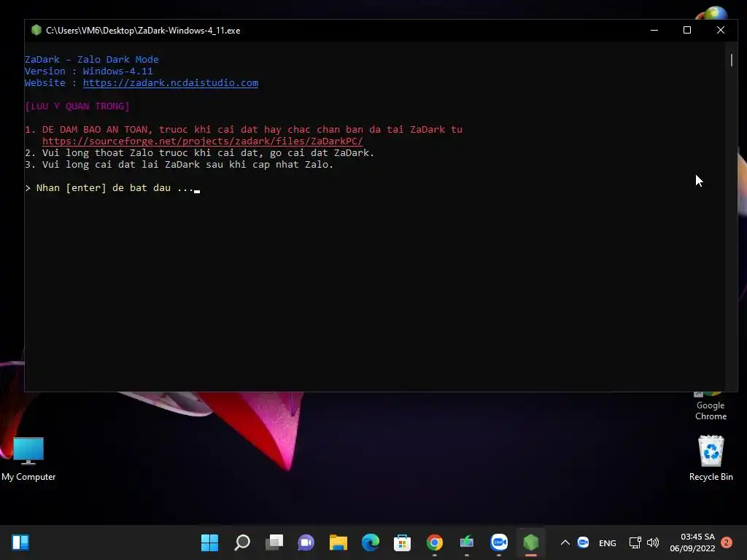
Task: Show hidden system tray icons
Action: [565, 542]
